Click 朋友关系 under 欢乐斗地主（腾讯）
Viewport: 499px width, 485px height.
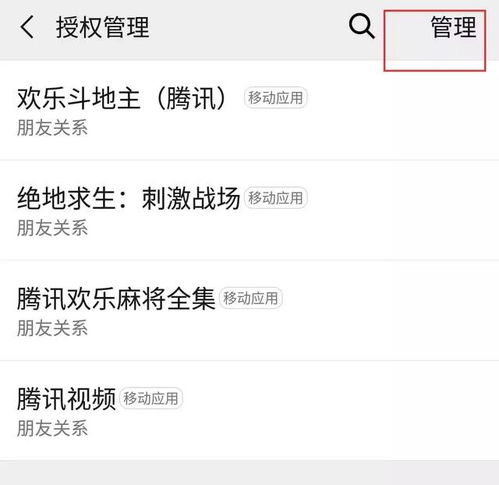click(52, 128)
